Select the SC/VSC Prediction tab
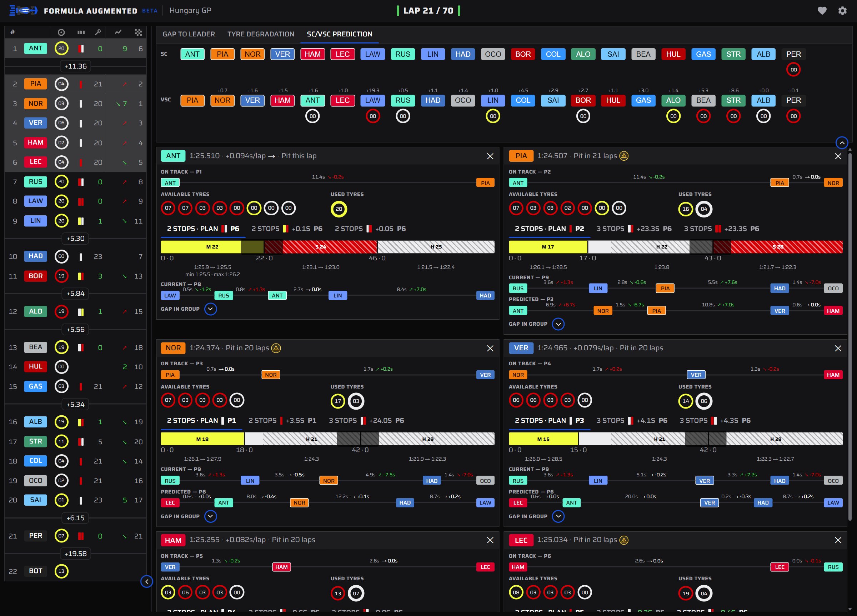This screenshot has width=857, height=616. click(x=339, y=34)
